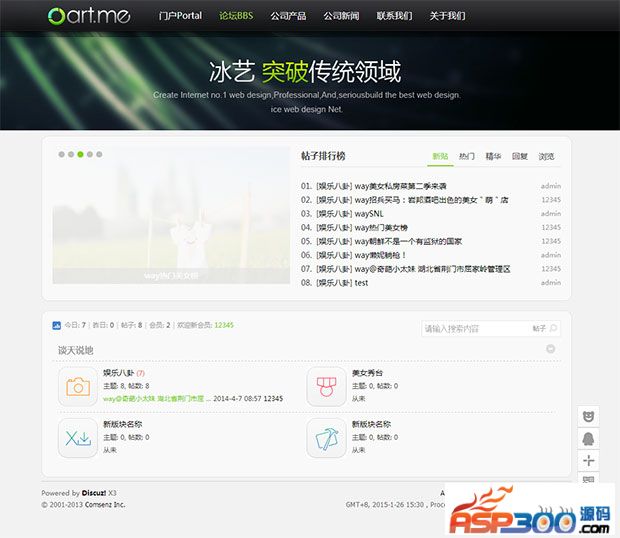Collapse the 谈天说地 section
Viewport: 620px width, 538px height.
[550, 349]
